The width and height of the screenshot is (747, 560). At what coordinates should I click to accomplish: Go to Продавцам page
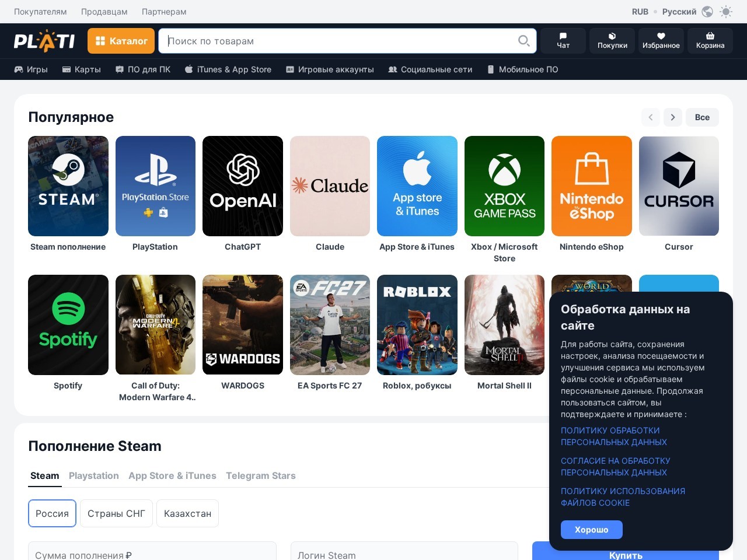[104, 12]
